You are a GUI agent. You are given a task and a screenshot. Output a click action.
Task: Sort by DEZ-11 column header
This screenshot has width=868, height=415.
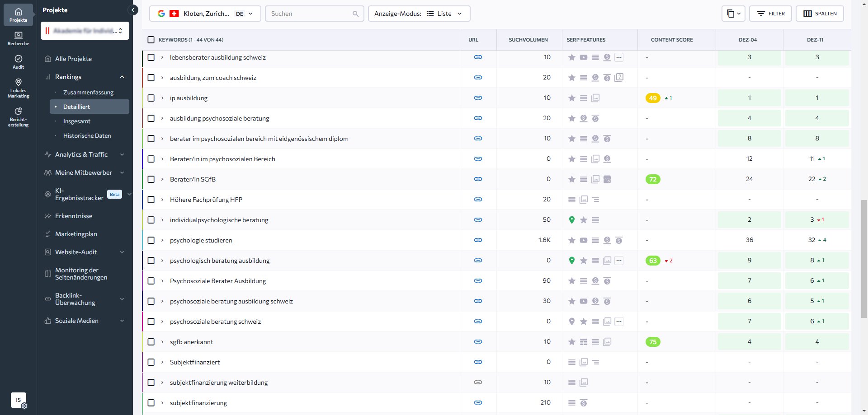815,40
